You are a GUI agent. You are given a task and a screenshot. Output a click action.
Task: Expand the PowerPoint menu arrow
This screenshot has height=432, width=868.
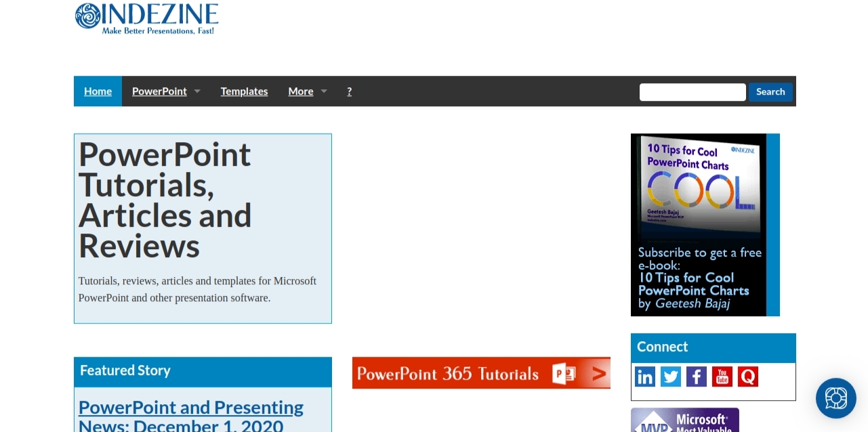point(197,91)
